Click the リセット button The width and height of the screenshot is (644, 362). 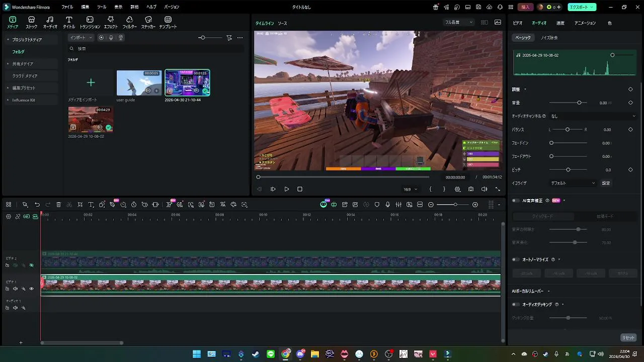tap(628, 338)
